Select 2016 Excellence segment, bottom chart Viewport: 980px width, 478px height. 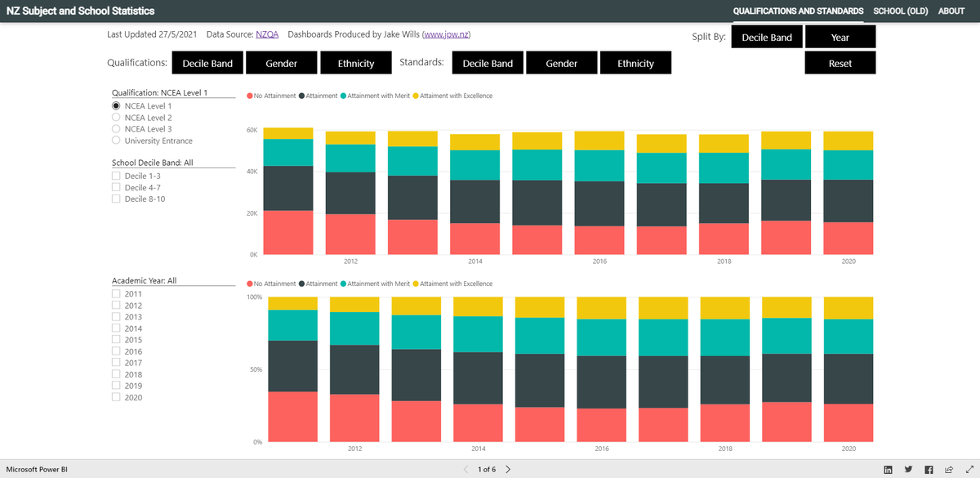point(603,308)
